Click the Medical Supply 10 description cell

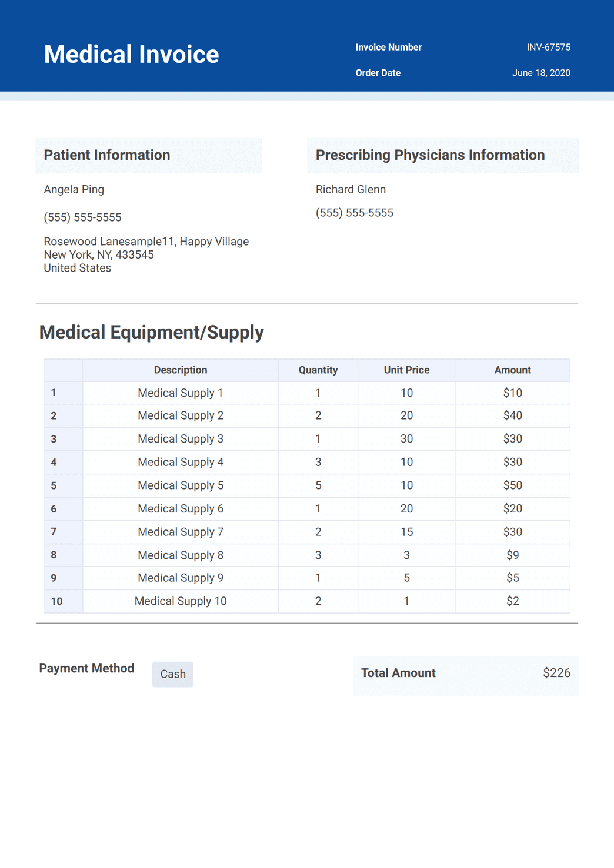(181, 601)
